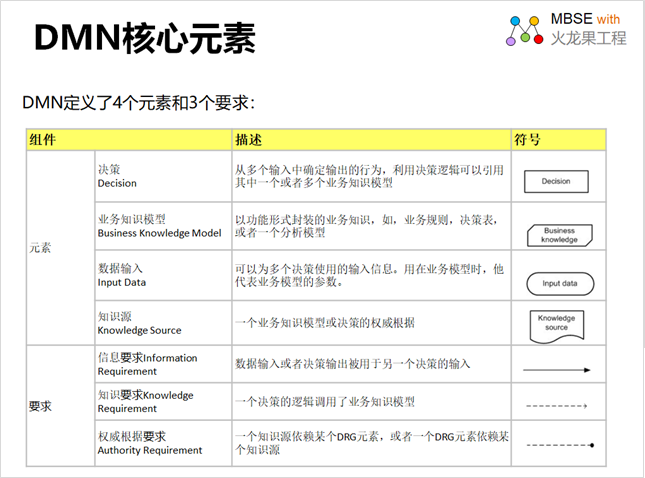Viewport: 645px width, 478px height.
Task: Click the '决策 Decision' component cell
Action: click(163, 176)
